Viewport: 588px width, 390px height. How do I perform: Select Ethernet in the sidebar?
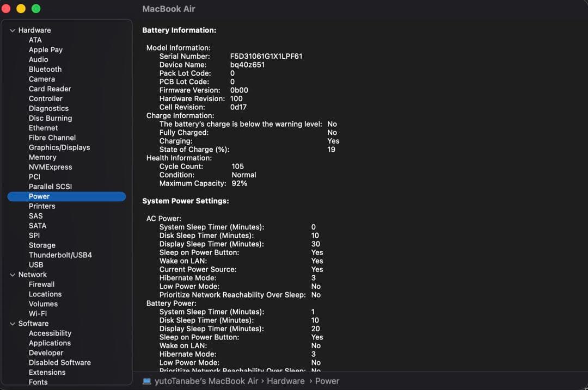coord(43,128)
